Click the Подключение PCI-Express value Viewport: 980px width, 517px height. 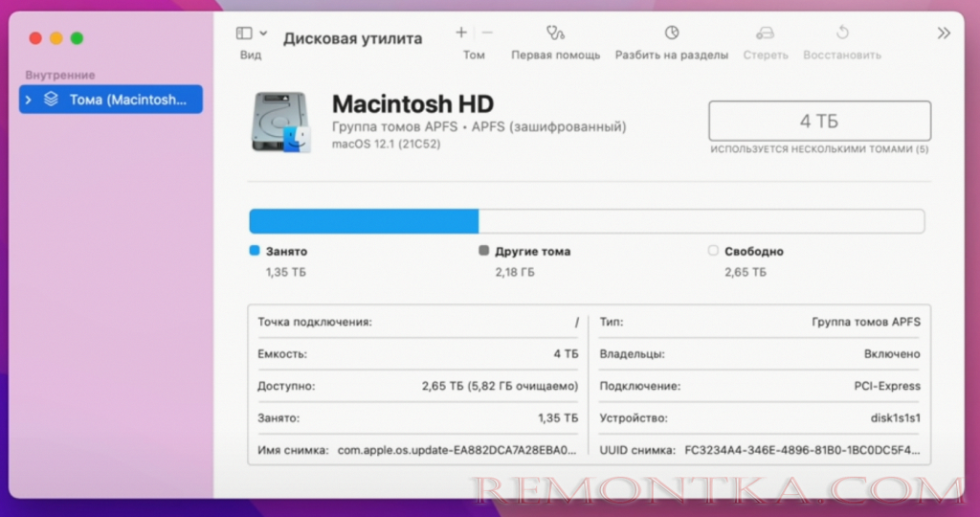pyautogui.click(x=887, y=386)
